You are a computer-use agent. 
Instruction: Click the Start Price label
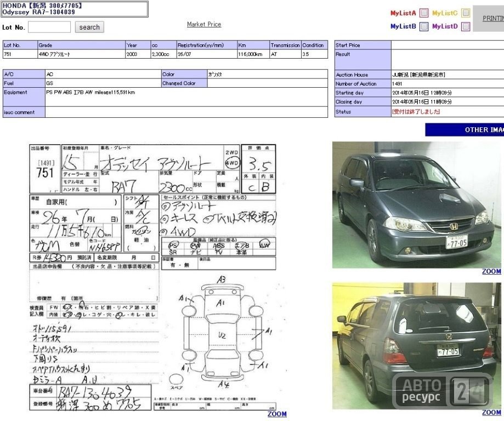coord(348,45)
